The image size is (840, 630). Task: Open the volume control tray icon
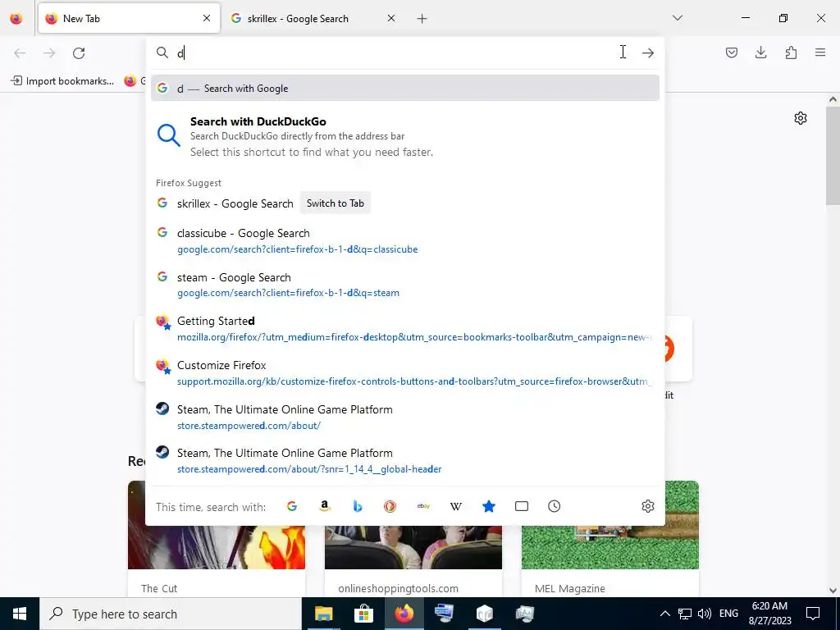pyautogui.click(x=705, y=614)
